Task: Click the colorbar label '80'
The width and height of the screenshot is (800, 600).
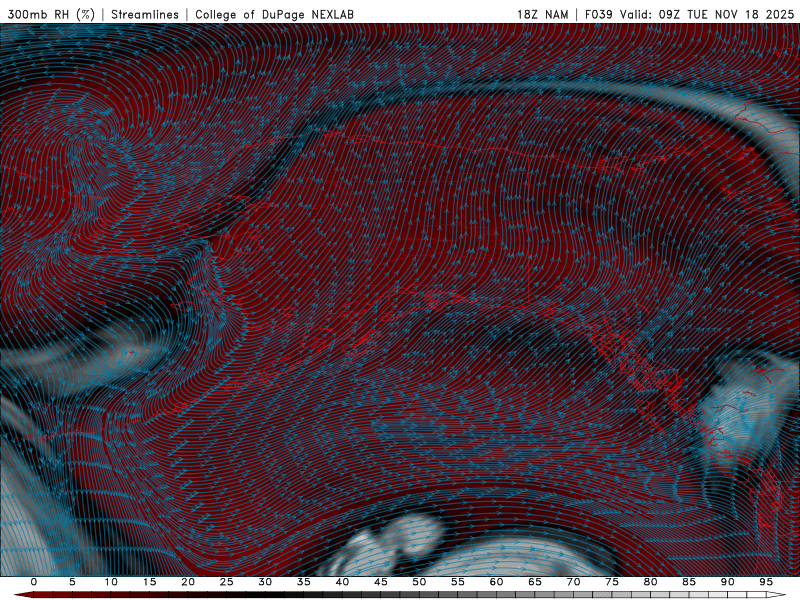Action: tap(650, 582)
